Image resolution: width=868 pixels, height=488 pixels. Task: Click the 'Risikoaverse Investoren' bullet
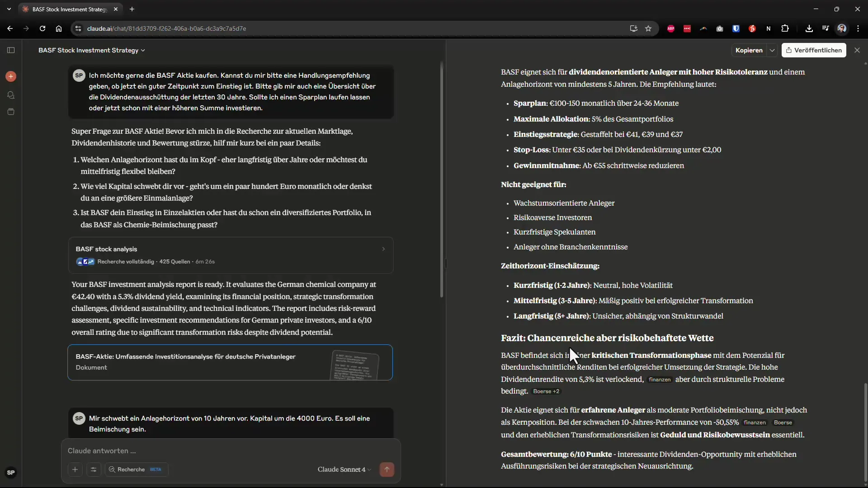point(552,217)
